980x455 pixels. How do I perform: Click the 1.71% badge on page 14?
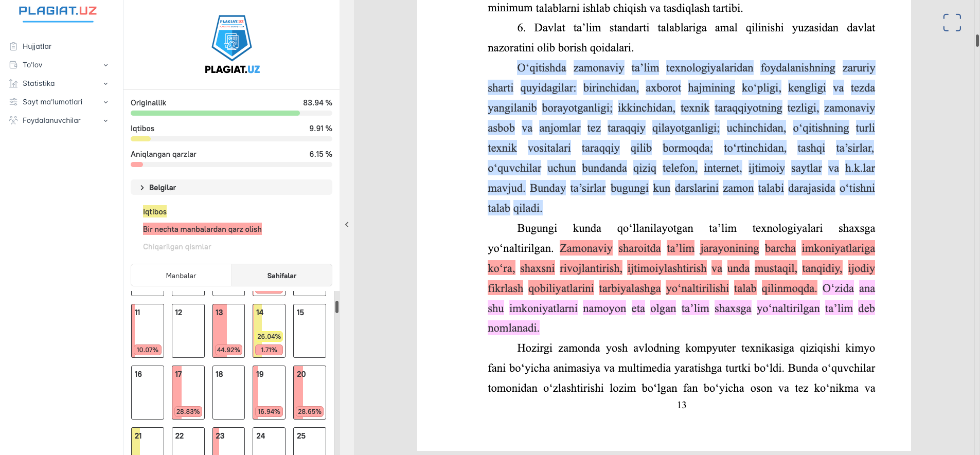(x=269, y=350)
